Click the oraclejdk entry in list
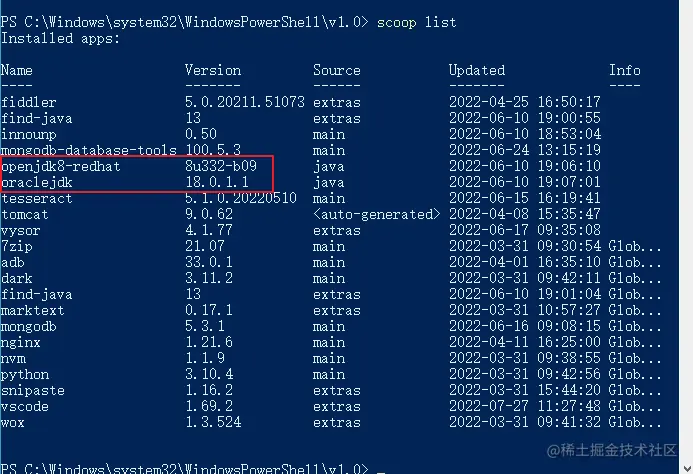This screenshot has width=693, height=474. click(36, 183)
